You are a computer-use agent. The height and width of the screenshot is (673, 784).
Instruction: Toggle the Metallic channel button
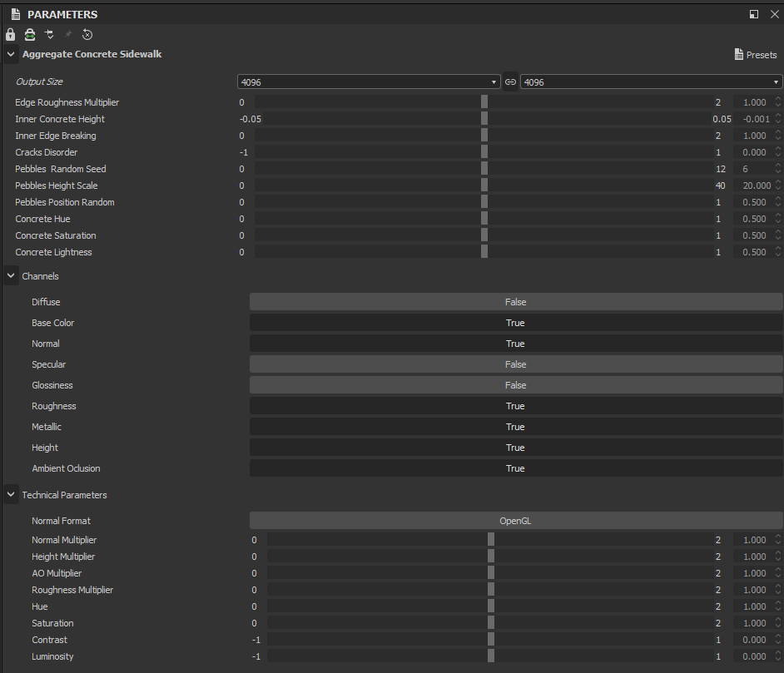515,427
